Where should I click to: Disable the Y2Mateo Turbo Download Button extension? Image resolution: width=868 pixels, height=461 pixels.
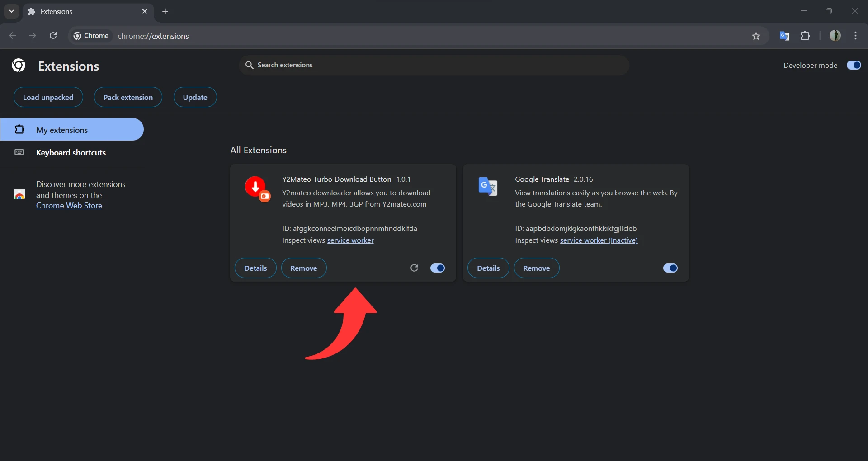tap(437, 268)
